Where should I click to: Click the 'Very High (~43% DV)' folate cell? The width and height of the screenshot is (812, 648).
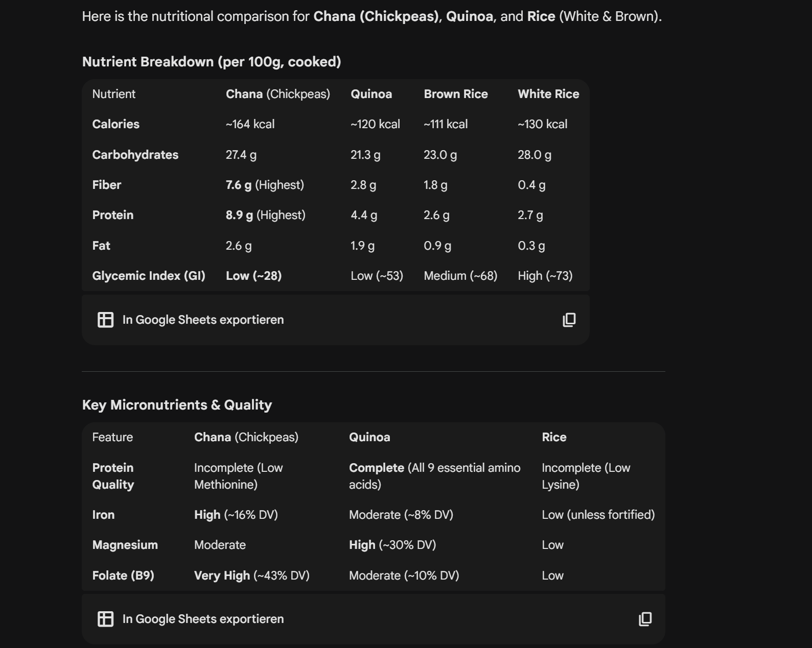click(251, 575)
